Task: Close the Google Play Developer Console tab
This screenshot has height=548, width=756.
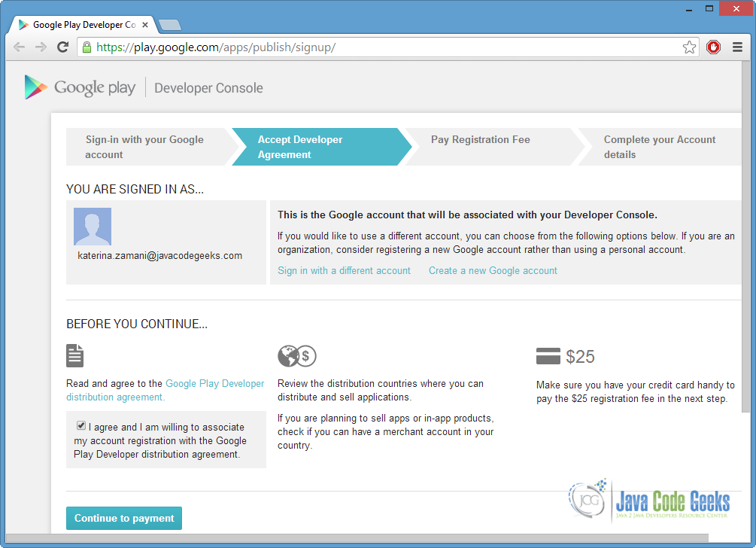Action: 145,25
